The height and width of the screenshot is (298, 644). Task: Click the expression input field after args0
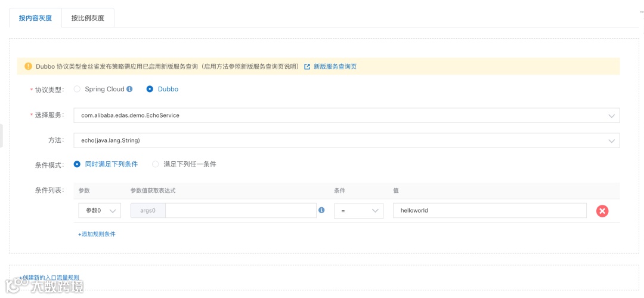pos(241,210)
